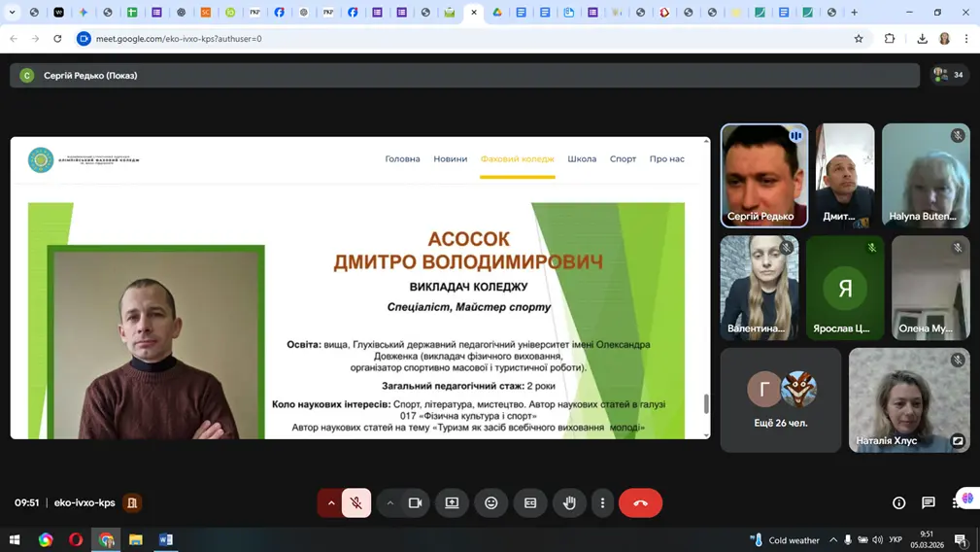Start presenting your screen
The image size is (980, 552).
[452, 502]
